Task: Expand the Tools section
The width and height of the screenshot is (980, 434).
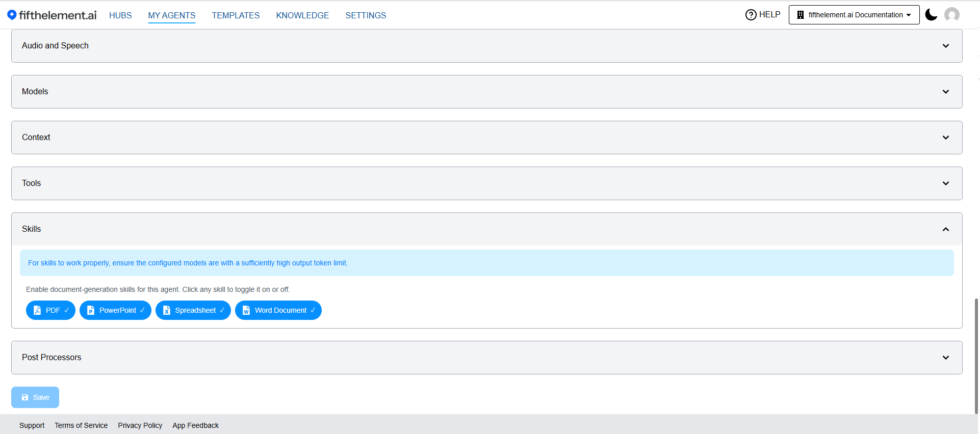Action: (x=486, y=183)
